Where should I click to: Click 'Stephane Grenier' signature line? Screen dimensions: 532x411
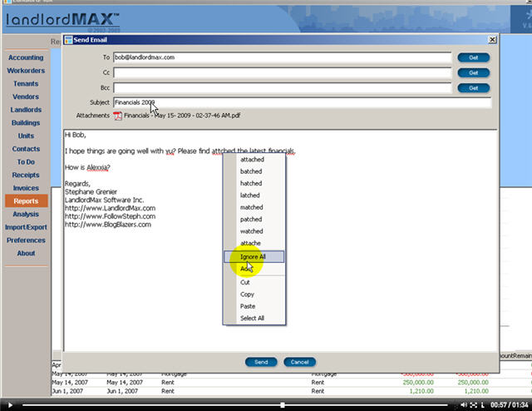point(91,192)
